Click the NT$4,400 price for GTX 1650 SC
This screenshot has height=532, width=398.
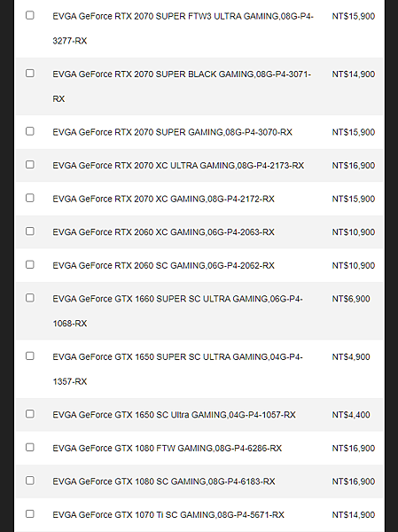pos(351,415)
